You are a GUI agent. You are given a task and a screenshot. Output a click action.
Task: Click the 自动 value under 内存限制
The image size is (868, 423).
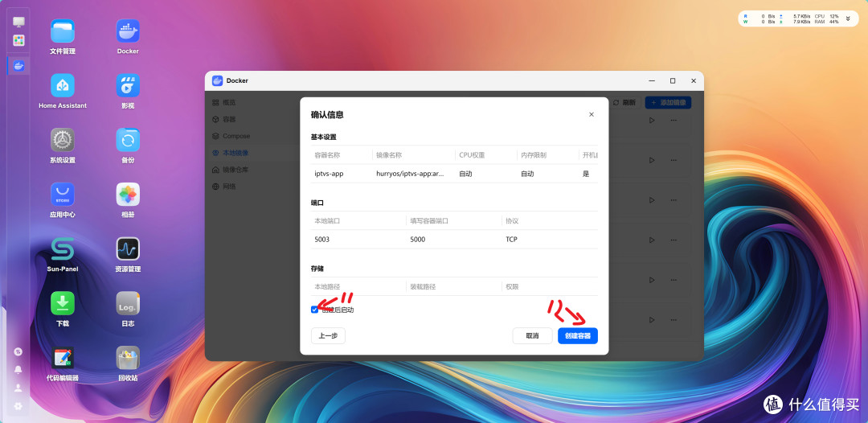coord(527,174)
